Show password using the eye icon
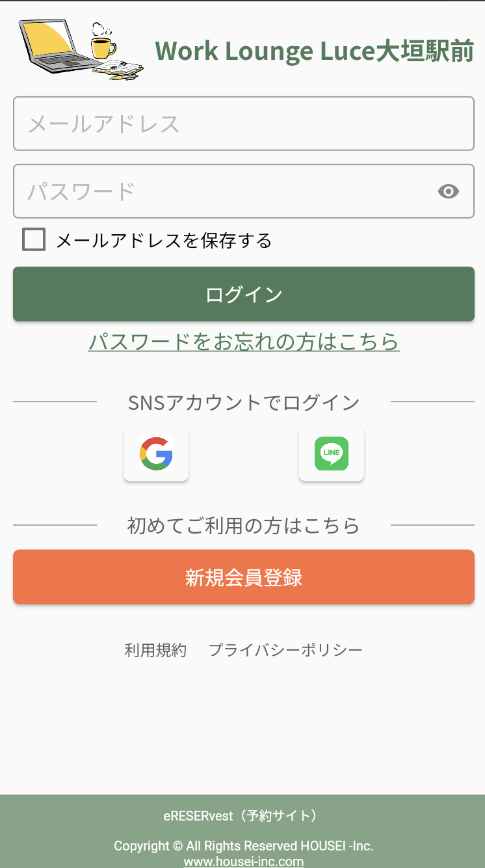Screen dimensions: 485x868 click(449, 191)
